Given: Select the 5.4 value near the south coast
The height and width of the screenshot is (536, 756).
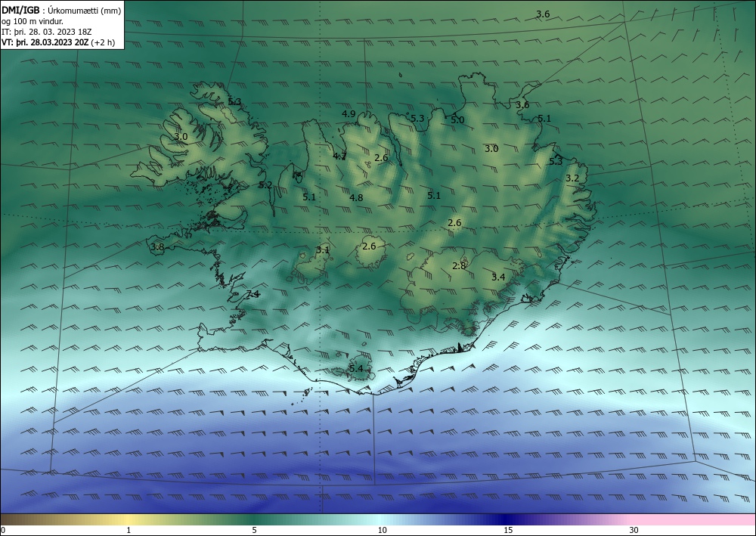Looking at the screenshot, I should pyautogui.click(x=356, y=369).
